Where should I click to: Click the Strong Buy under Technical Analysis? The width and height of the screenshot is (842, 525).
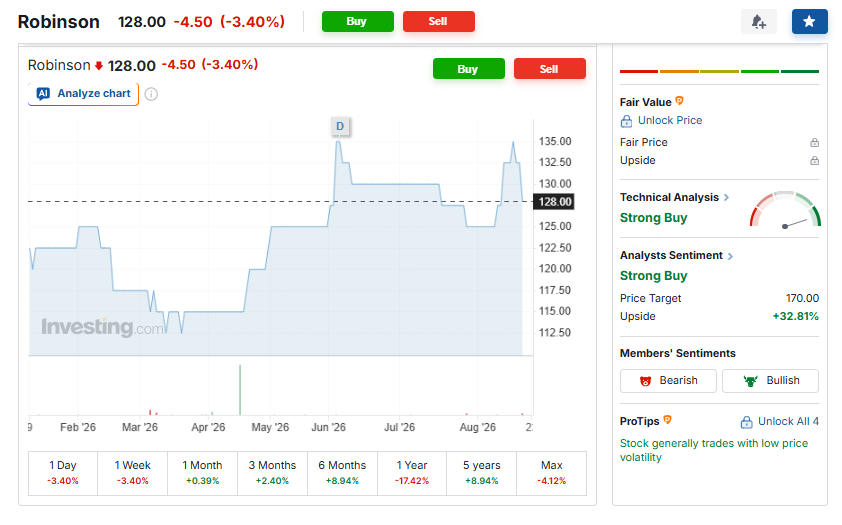[x=654, y=218]
